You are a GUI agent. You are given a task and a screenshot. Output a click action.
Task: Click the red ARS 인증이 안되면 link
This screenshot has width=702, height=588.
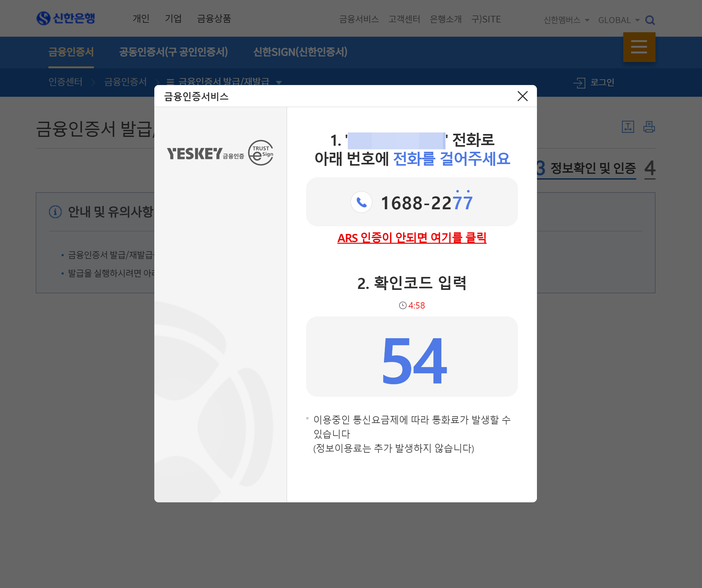click(x=411, y=238)
